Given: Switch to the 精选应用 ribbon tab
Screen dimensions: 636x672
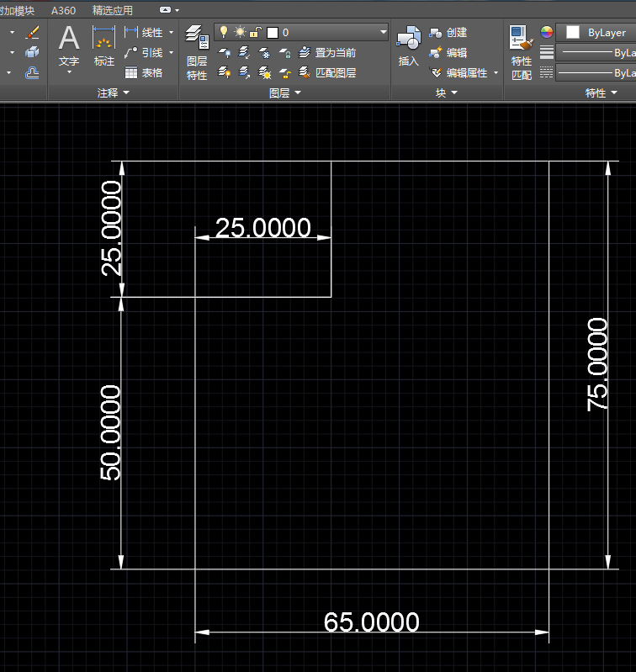Looking at the screenshot, I should click(113, 10).
